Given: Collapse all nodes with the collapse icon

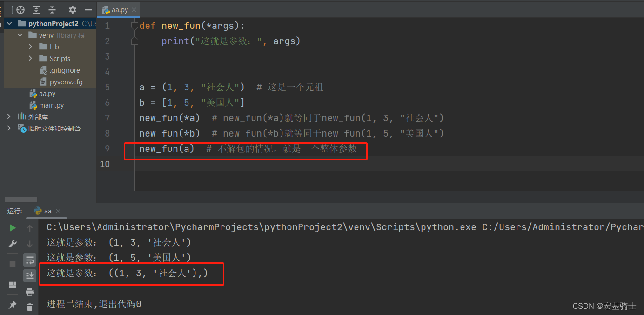Looking at the screenshot, I should (x=52, y=9).
